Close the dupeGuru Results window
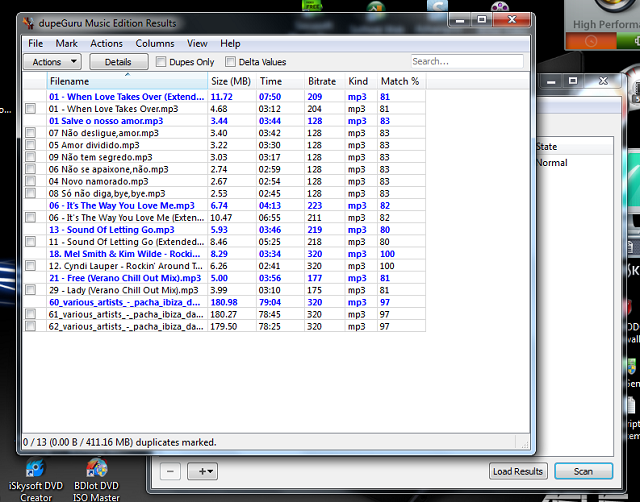 coord(512,19)
